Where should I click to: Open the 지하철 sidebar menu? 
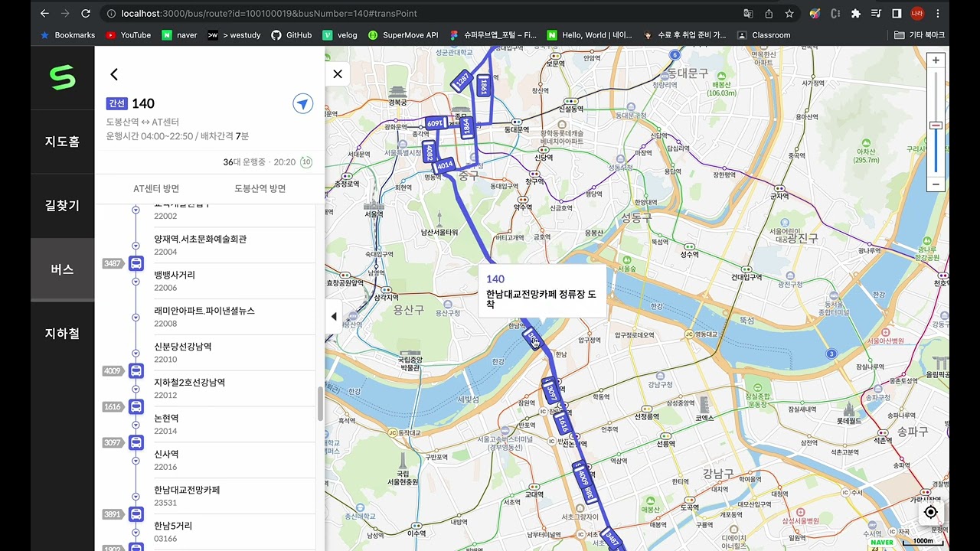pyautogui.click(x=62, y=334)
